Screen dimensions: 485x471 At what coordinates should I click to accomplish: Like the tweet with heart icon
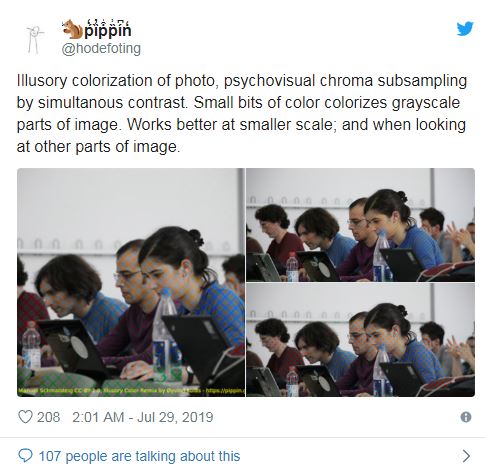[x=25, y=417]
